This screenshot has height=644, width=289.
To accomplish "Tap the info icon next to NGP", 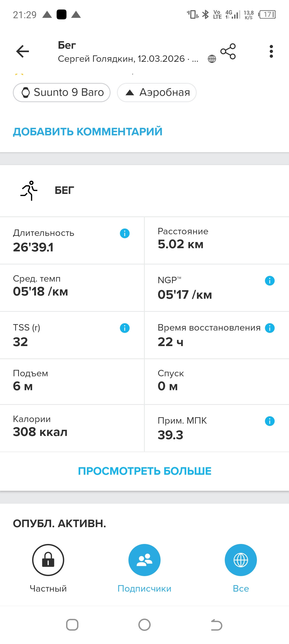I will point(270,281).
